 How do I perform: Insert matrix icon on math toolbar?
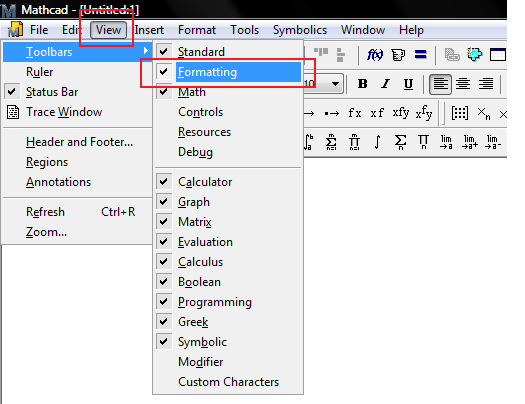[459, 113]
